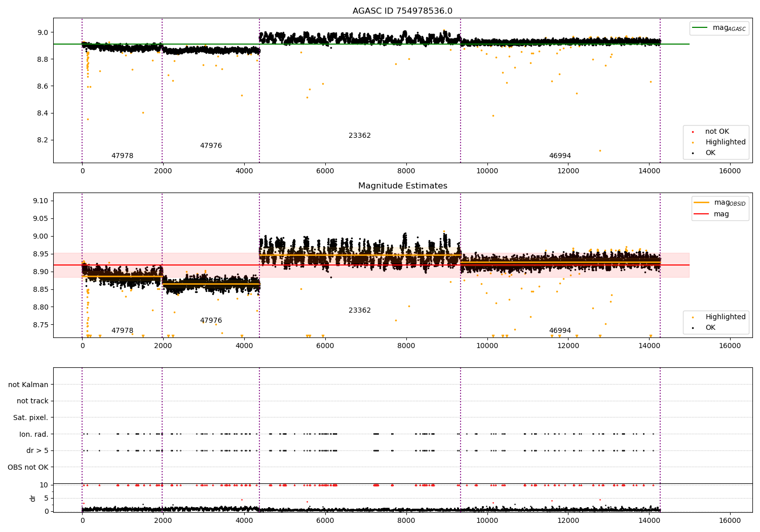The height and width of the screenshot is (532, 760).
Task: Click the orange line swatch beside mag OBSID
Action: (702, 203)
